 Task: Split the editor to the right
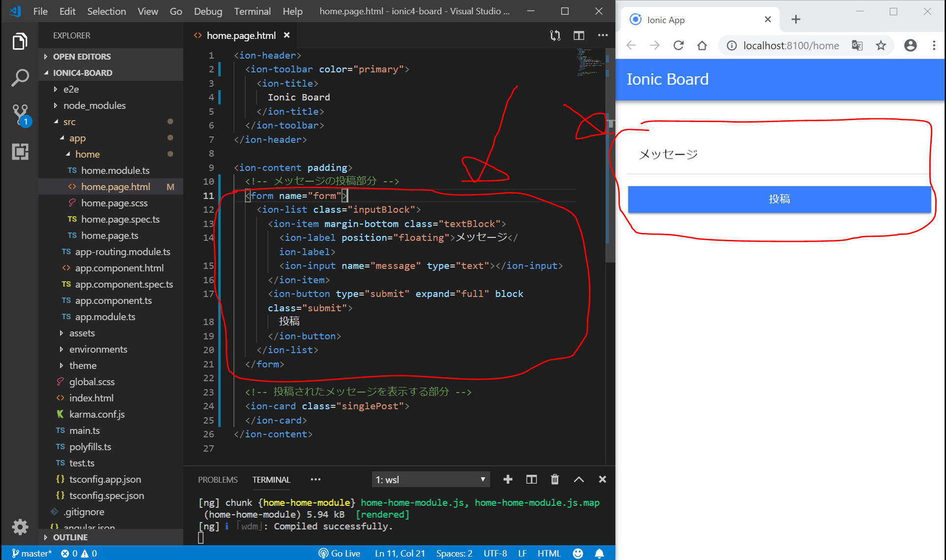point(578,35)
